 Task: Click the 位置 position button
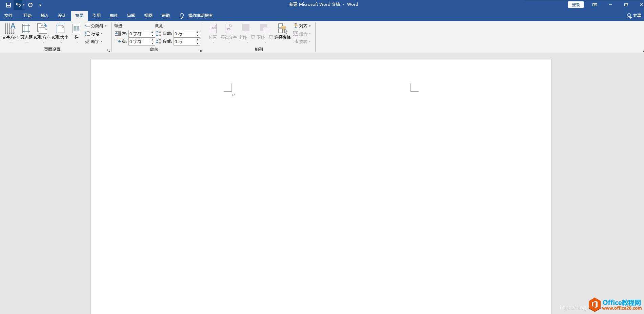pos(213,33)
